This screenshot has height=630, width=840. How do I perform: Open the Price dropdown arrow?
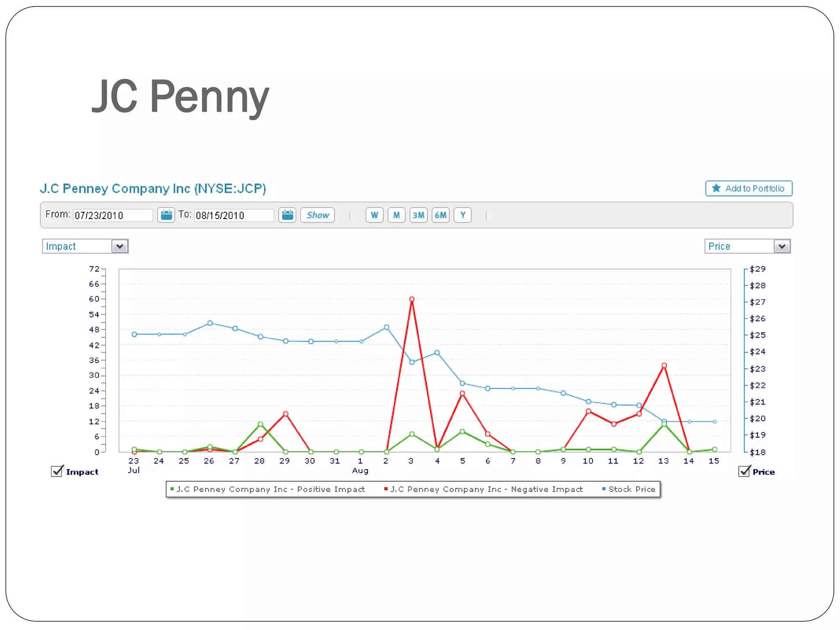click(x=782, y=246)
